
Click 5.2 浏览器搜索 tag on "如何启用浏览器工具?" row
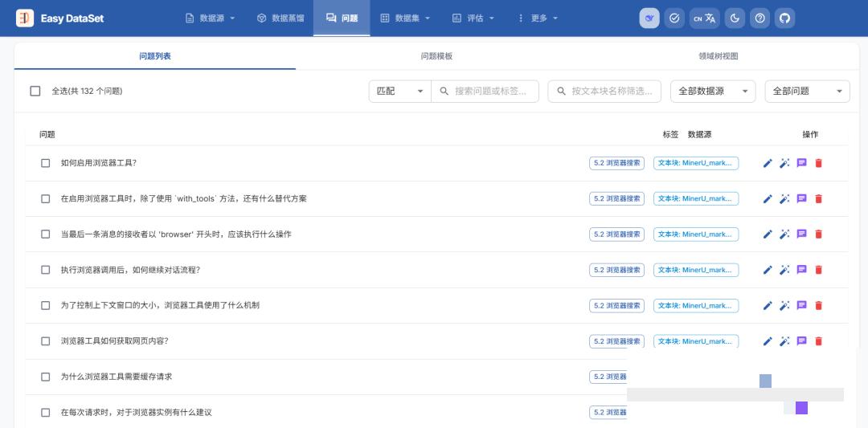tap(616, 163)
